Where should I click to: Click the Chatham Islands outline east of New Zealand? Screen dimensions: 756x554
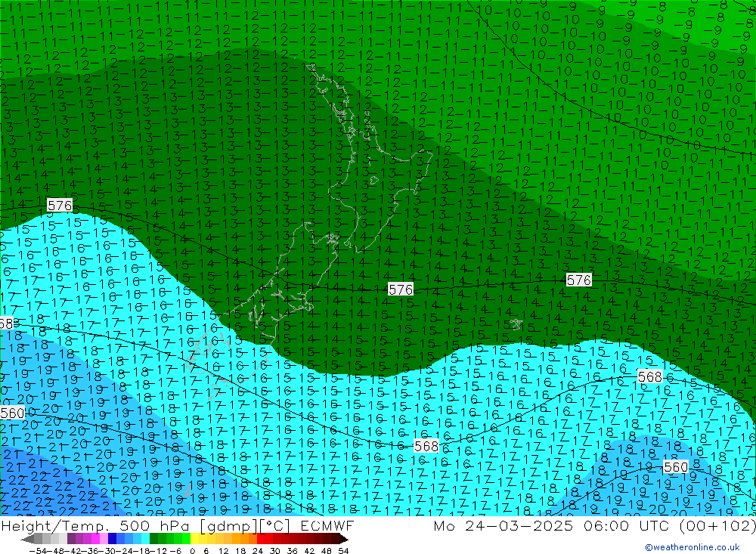pyautogui.click(x=516, y=324)
